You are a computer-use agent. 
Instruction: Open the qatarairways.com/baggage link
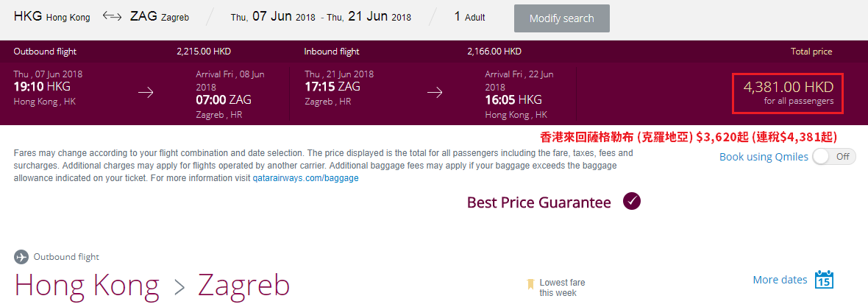(305, 178)
